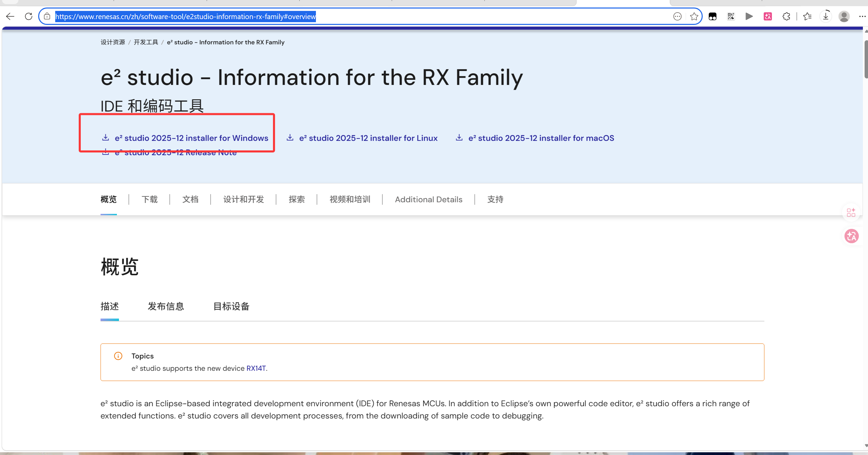Open the favorites list icon
The width and height of the screenshot is (868, 455).
[x=807, y=16]
